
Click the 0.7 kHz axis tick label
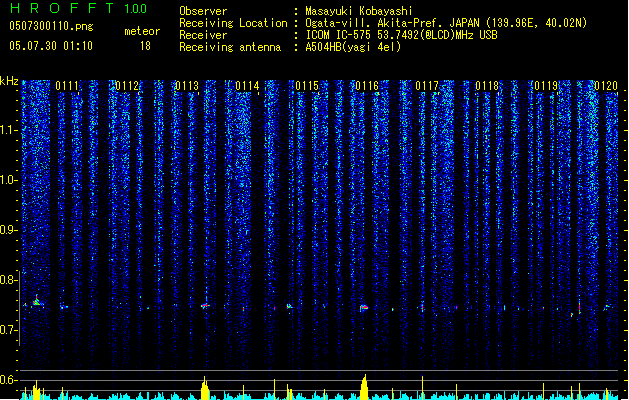click(8, 330)
